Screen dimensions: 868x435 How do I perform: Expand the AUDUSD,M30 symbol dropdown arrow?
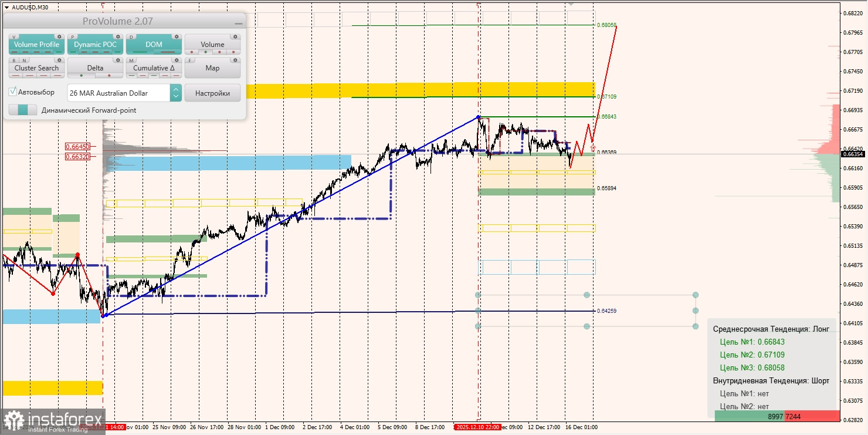pyautogui.click(x=5, y=7)
